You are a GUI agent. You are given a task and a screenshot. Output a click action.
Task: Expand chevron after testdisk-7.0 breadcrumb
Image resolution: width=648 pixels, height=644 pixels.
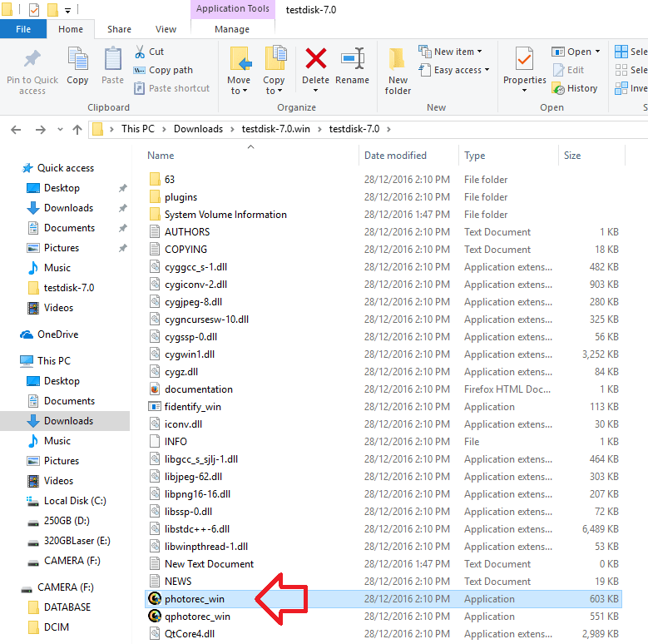[388, 129]
